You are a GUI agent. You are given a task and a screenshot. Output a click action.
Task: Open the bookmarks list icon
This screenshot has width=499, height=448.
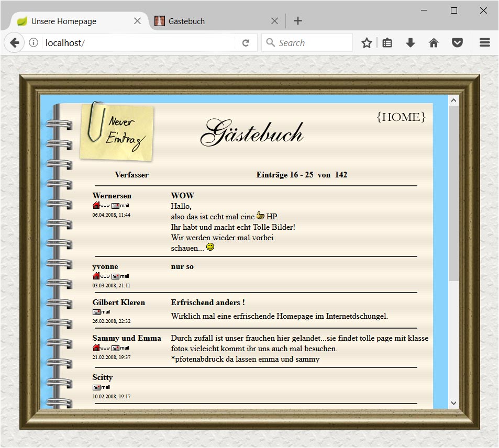pyautogui.click(x=387, y=42)
